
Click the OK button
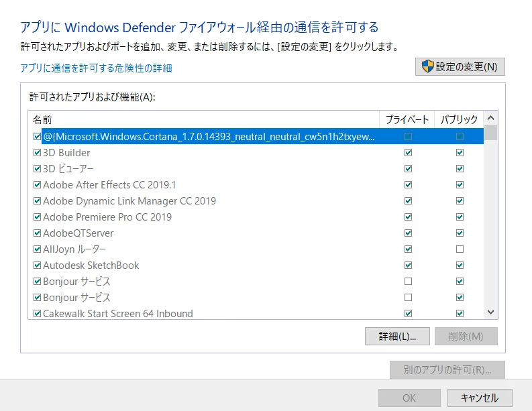point(409,398)
